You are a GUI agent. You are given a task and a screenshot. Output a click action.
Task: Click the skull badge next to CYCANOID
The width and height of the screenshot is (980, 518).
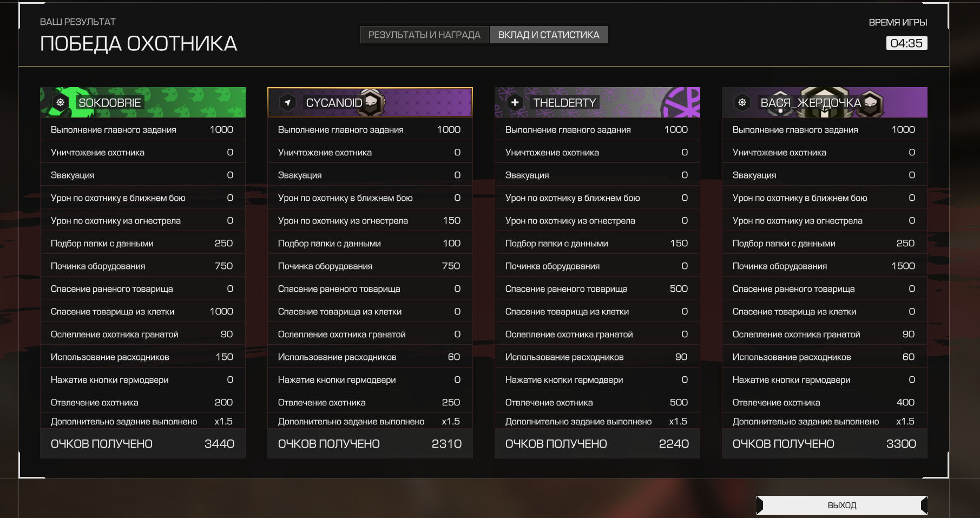pyautogui.click(x=372, y=102)
